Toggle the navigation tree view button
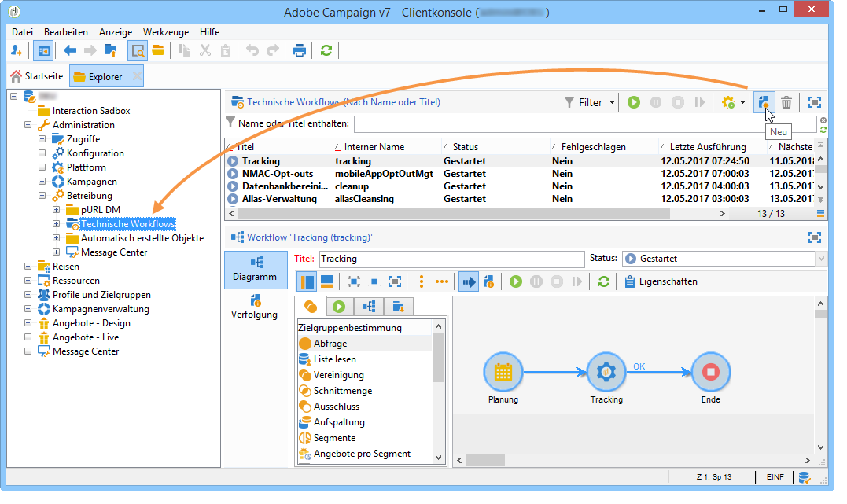This screenshot has width=847, height=504. pyautogui.click(x=43, y=51)
